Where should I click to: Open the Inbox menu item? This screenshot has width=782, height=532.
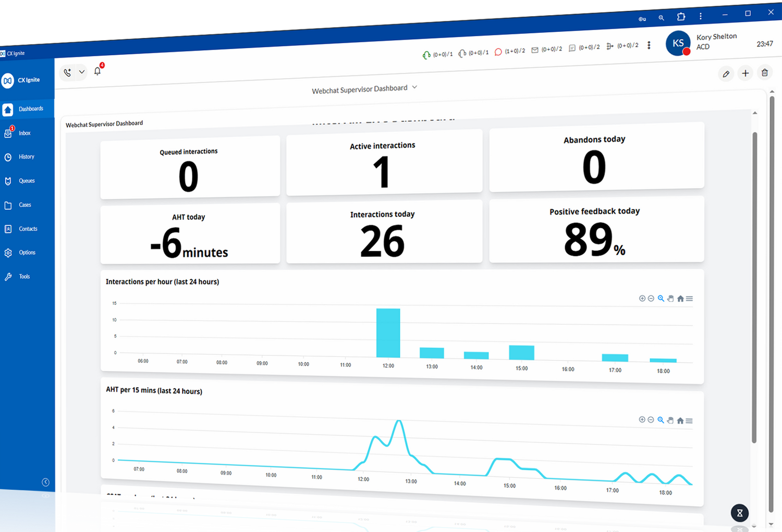tap(25, 133)
